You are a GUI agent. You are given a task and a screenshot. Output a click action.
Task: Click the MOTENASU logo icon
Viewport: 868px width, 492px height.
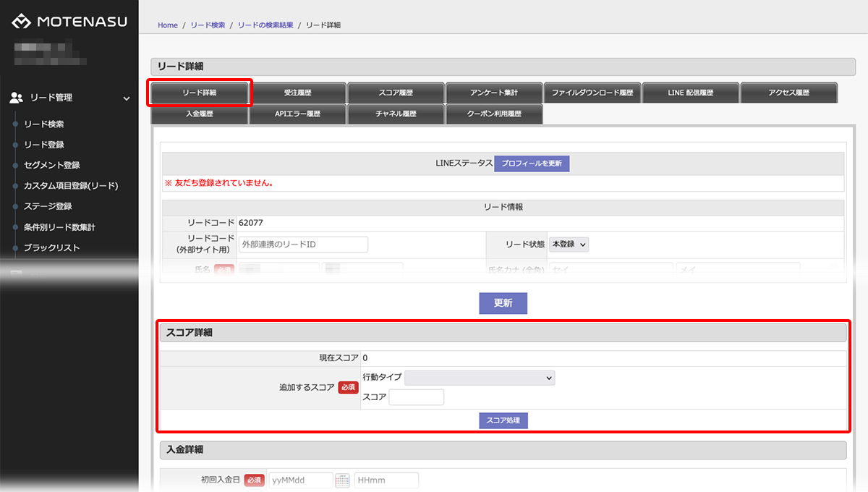click(21, 22)
